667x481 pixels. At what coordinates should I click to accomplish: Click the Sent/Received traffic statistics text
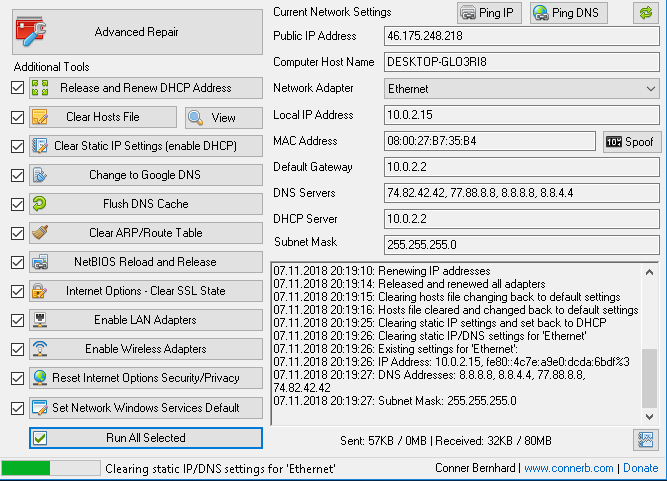[x=446, y=441]
